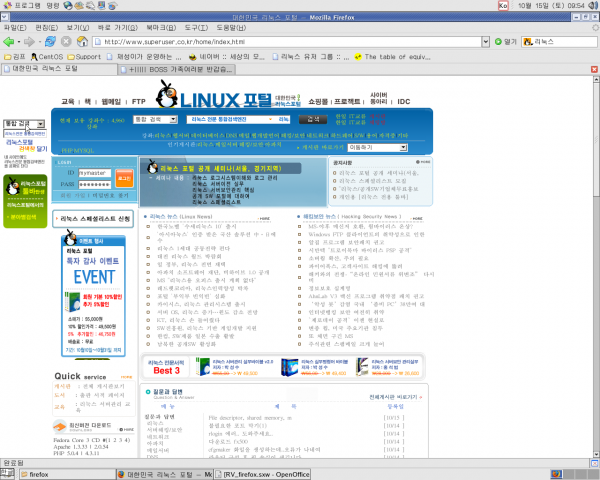Open the 이동하기 board jump dropdown
The width and height of the screenshot is (600, 480).
point(377,147)
